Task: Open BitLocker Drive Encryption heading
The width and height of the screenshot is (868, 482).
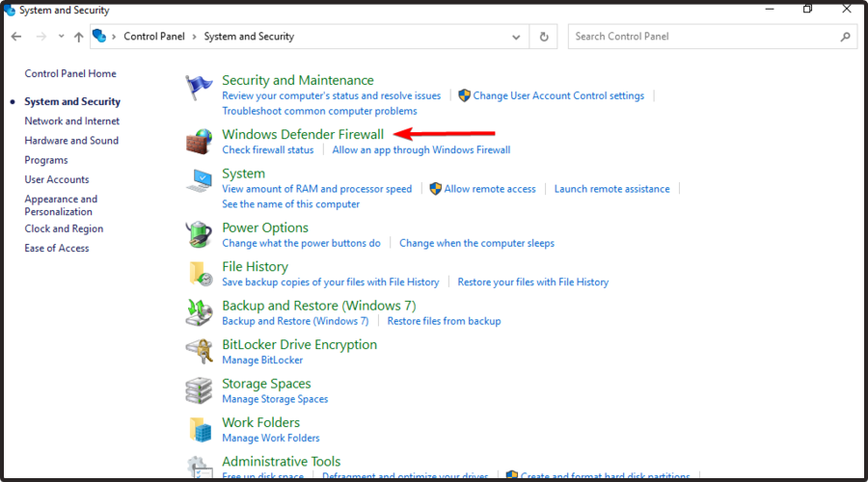Action: (x=300, y=345)
